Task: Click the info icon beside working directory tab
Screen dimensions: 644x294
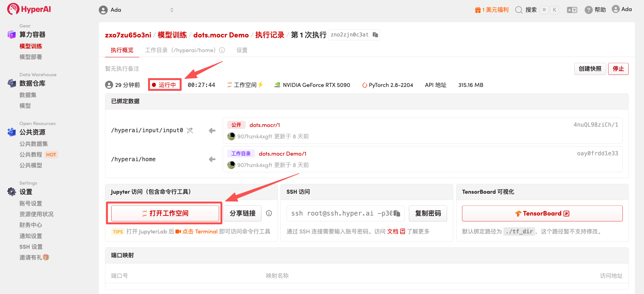Action: 222,50
